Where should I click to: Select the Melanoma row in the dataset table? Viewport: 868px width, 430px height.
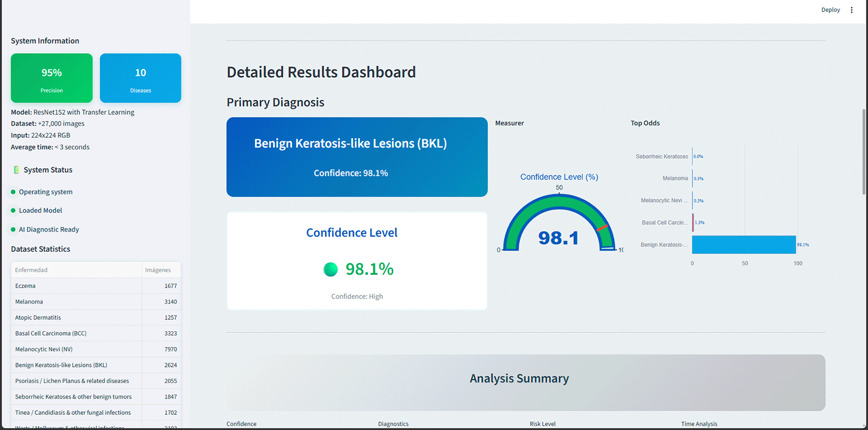[96, 302]
